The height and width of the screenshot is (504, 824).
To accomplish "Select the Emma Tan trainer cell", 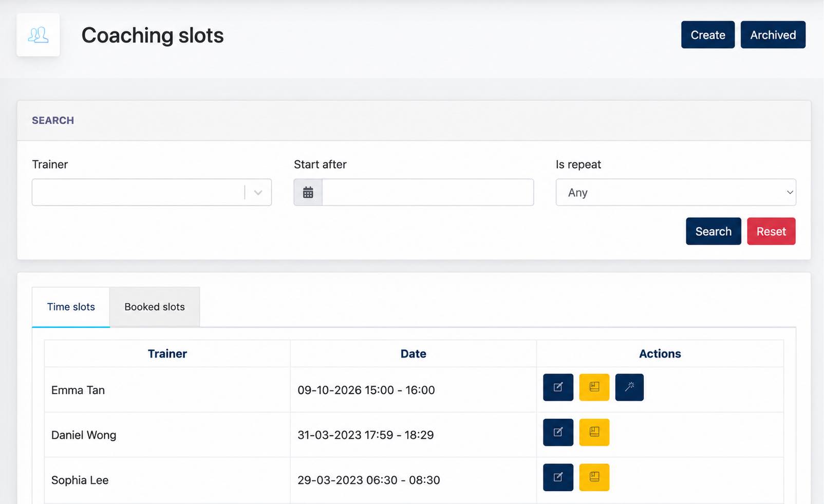I will tap(167, 390).
